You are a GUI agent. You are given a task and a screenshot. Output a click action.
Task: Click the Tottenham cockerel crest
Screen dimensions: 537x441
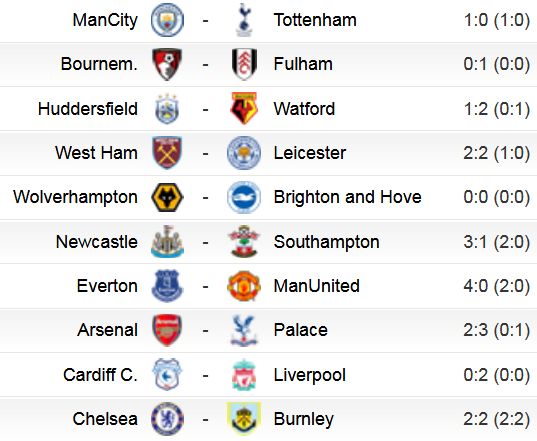click(244, 20)
